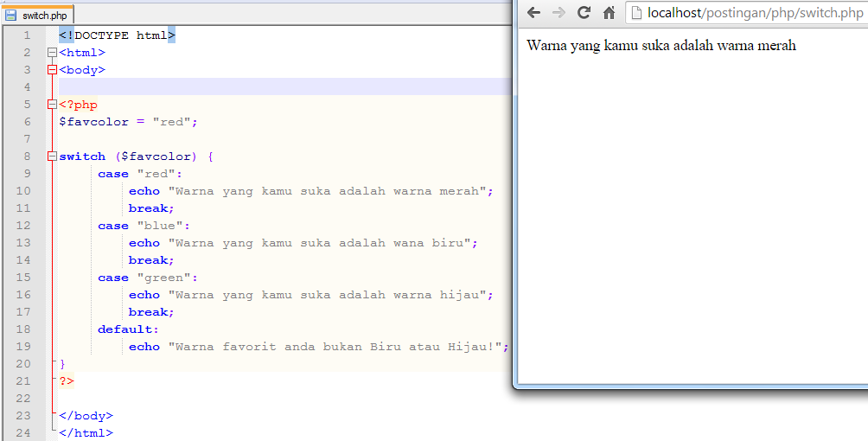Click the case "blue": statement

[144, 226]
